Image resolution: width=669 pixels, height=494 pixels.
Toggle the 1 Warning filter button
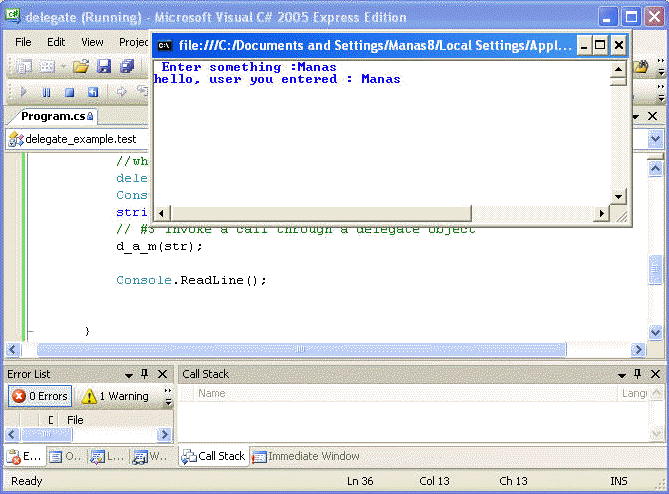pyautogui.click(x=114, y=396)
